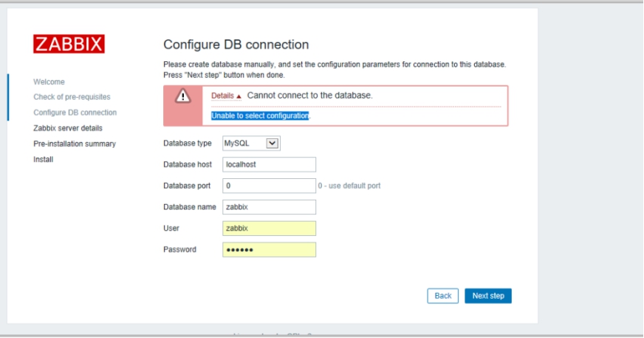The height and width of the screenshot is (338, 644).
Task: Focus the Database port field
Action: 269,186
